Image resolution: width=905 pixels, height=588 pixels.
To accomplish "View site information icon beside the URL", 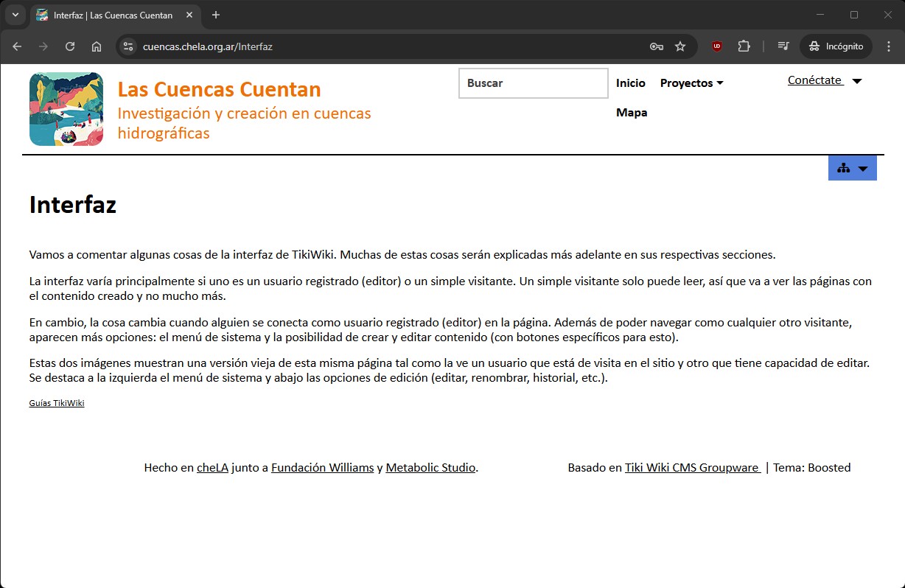I will tap(128, 46).
